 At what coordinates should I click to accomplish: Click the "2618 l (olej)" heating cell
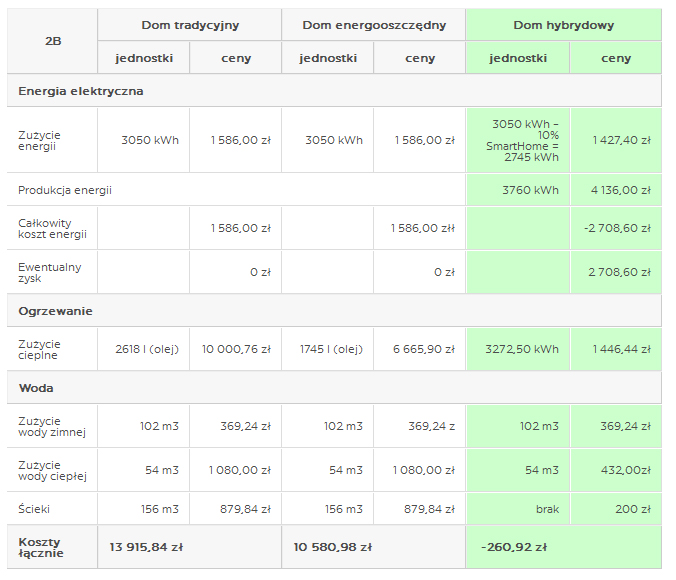[143, 349]
